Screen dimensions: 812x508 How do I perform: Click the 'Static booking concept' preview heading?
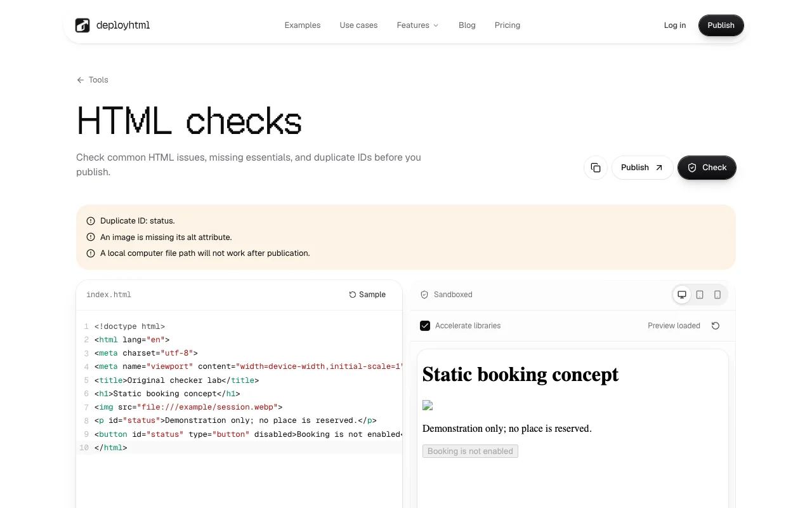520,374
